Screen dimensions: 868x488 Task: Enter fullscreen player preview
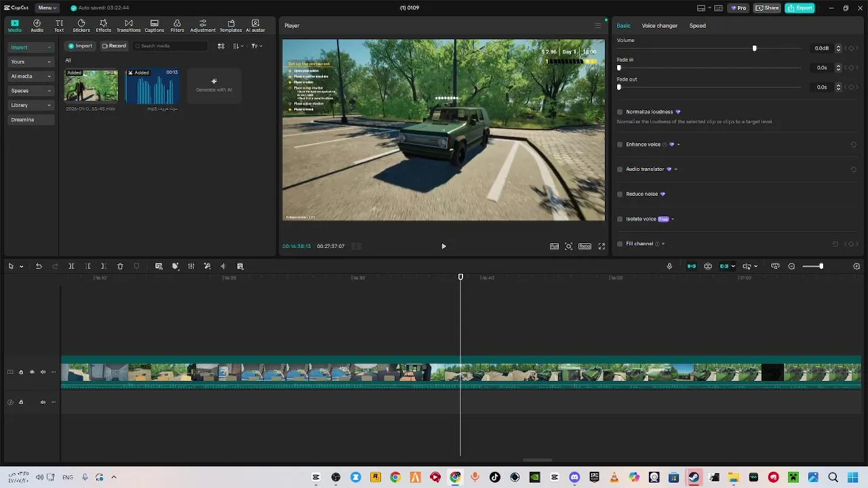tap(601, 246)
